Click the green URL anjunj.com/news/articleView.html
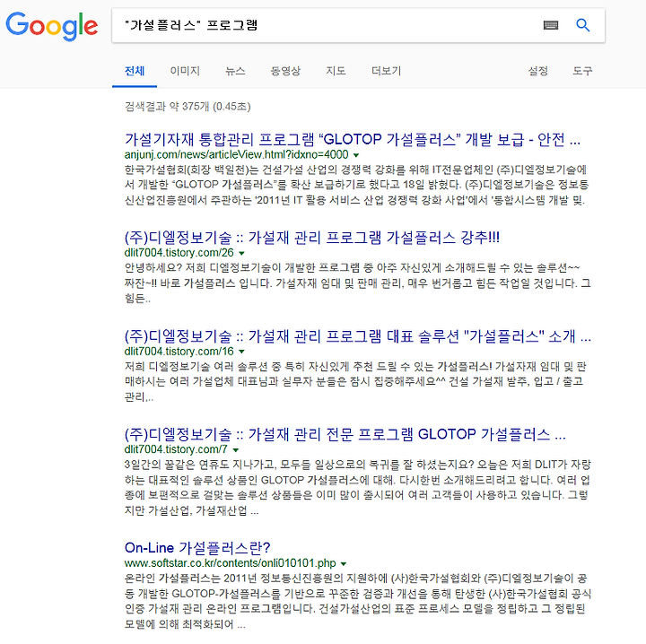Image resolution: width=646 pixels, height=644 pixels. [237, 155]
